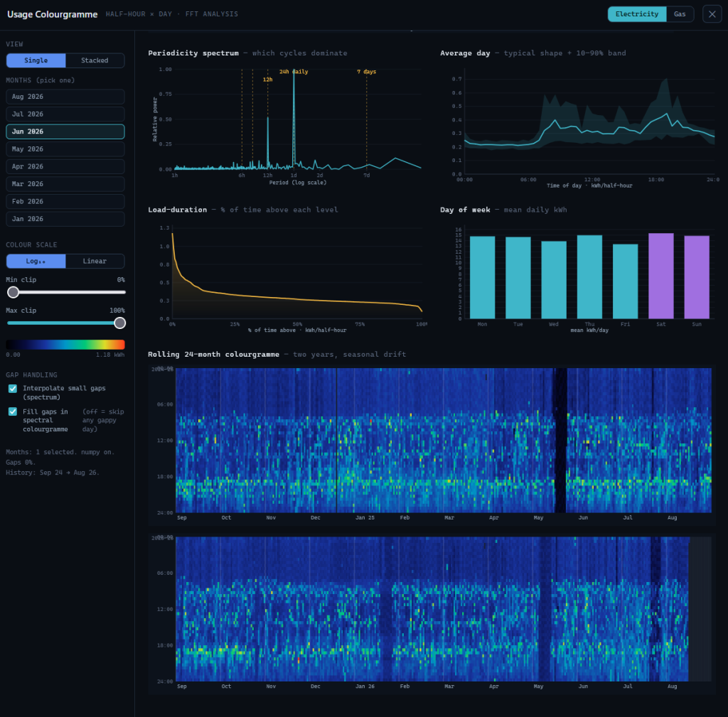The image size is (728, 717).
Task: Switch energy type to Gas
Action: pyautogui.click(x=679, y=14)
